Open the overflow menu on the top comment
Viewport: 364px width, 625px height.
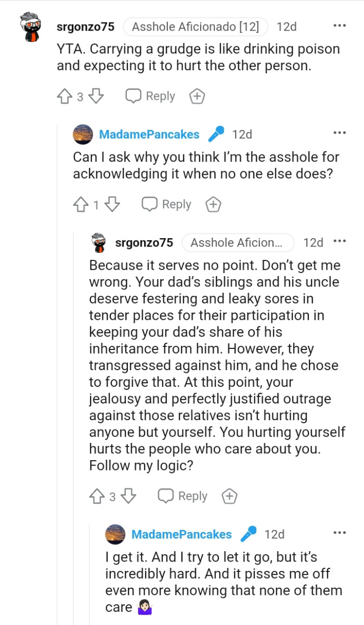[340, 25]
